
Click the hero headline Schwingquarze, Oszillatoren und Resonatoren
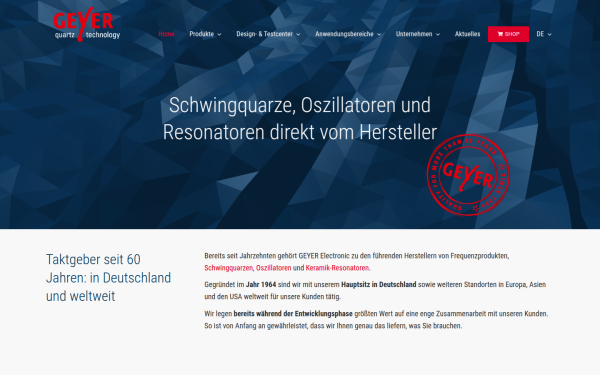click(x=300, y=119)
